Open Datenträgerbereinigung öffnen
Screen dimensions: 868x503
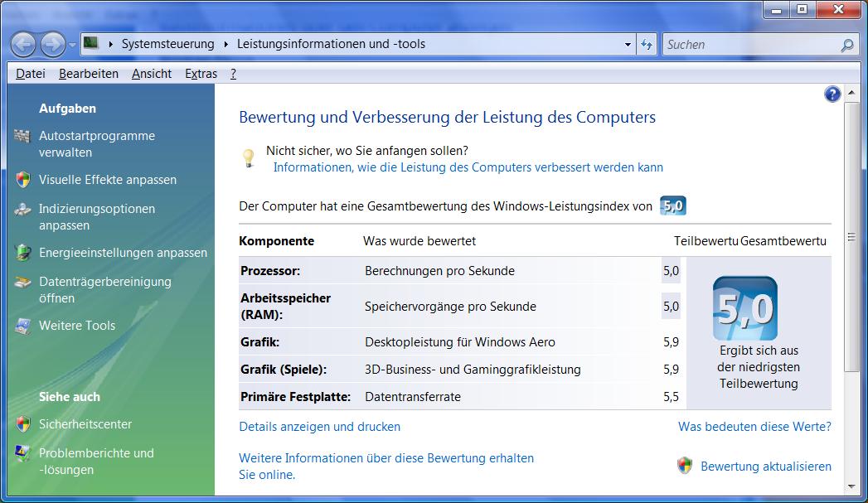(105, 289)
